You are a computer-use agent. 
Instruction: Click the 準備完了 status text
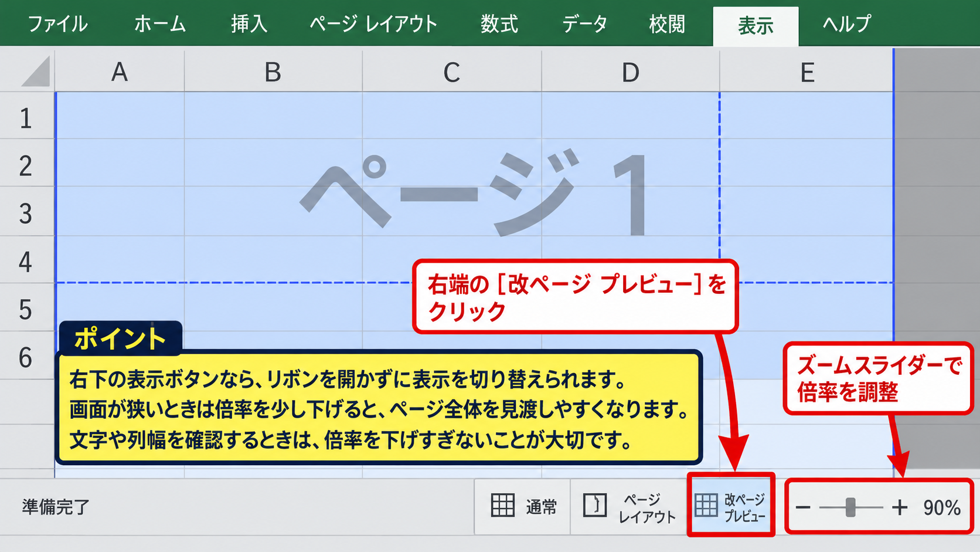point(56,506)
